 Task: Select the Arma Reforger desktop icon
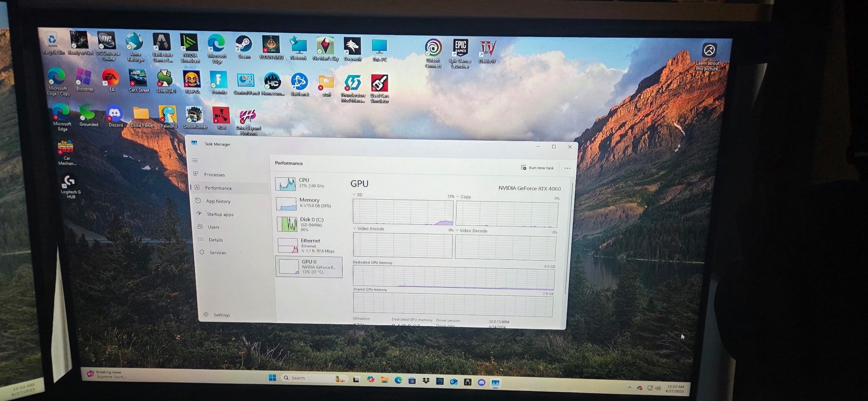click(x=135, y=47)
